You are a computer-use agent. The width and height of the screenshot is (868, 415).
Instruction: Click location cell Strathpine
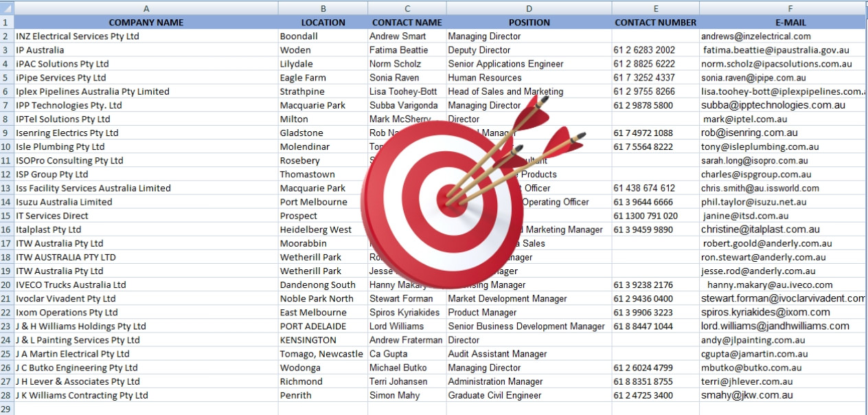[323, 91]
